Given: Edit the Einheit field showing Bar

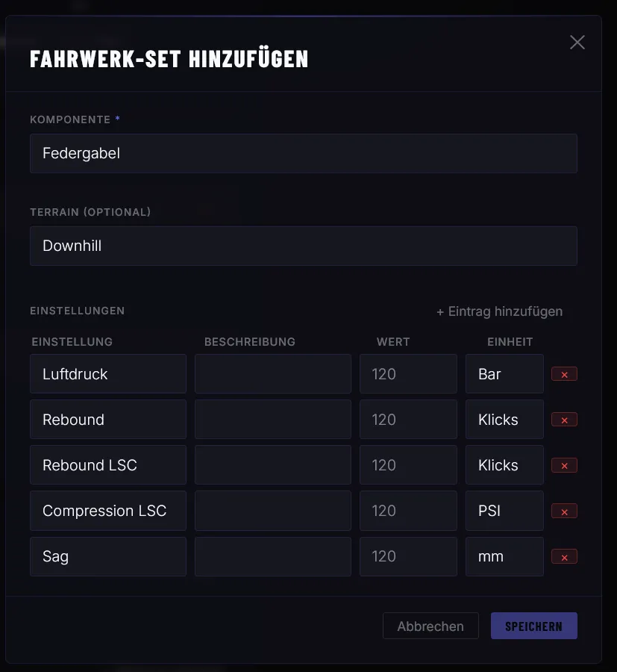Looking at the screenshot, I should 504,373.
